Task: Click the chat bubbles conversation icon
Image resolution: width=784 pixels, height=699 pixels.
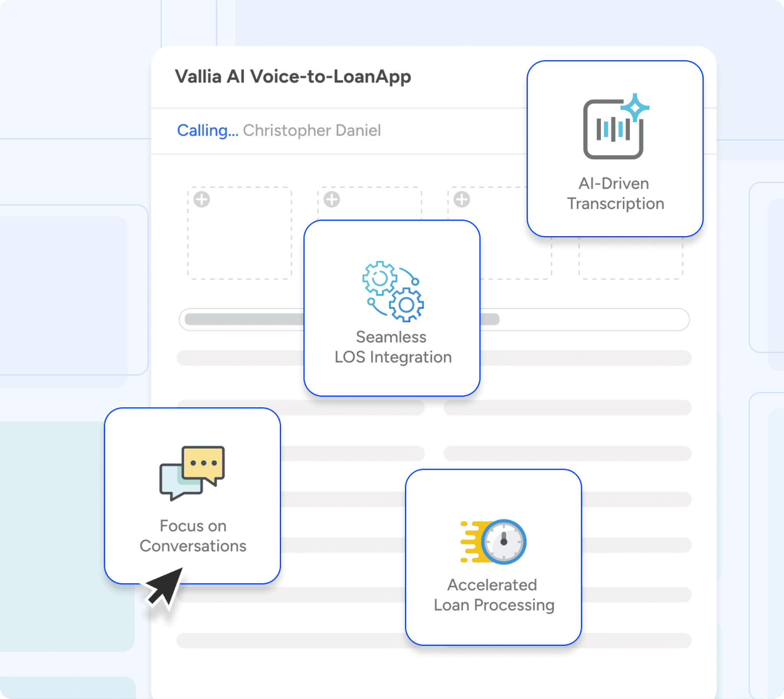Action: [192, 472]
